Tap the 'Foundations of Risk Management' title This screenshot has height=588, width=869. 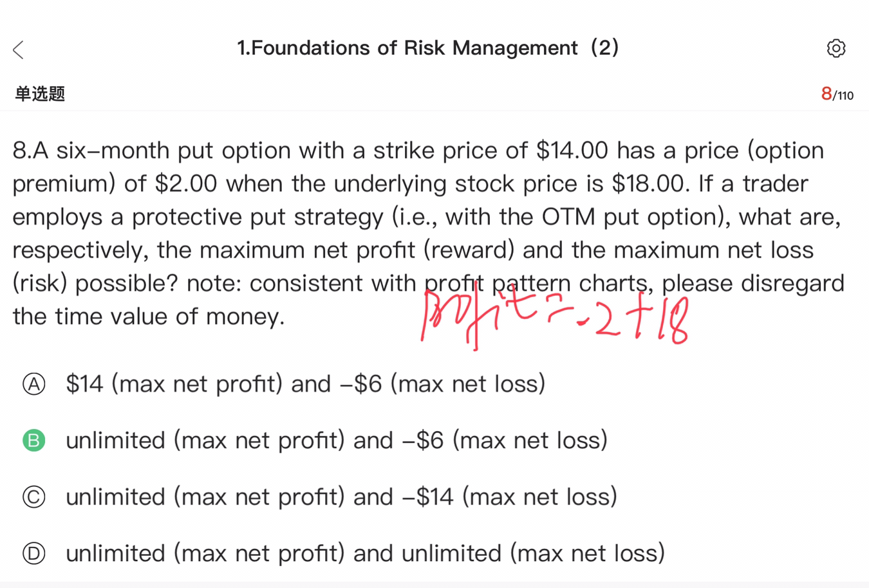point(427,48)
